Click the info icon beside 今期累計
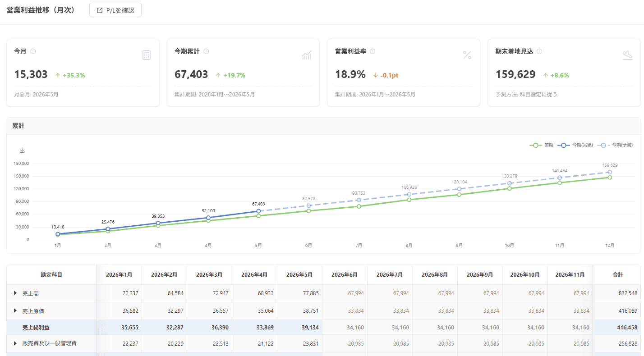Image resolution: width=644 pixels, height=356 pixels. [x=206, y=51]
